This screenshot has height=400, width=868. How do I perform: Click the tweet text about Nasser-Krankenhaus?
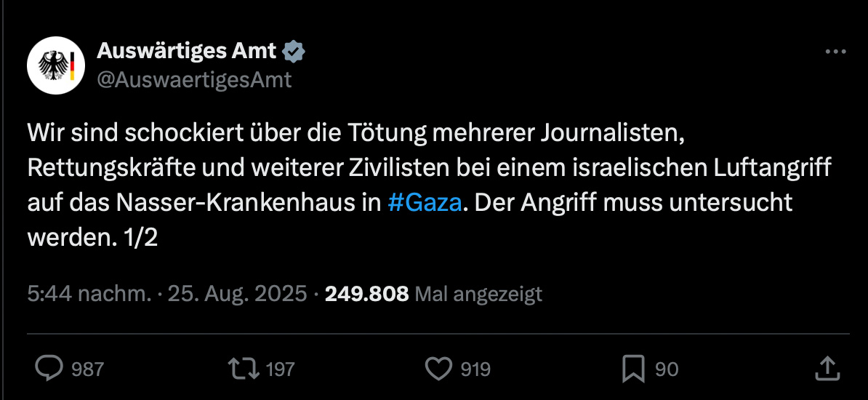pos(430,186)
